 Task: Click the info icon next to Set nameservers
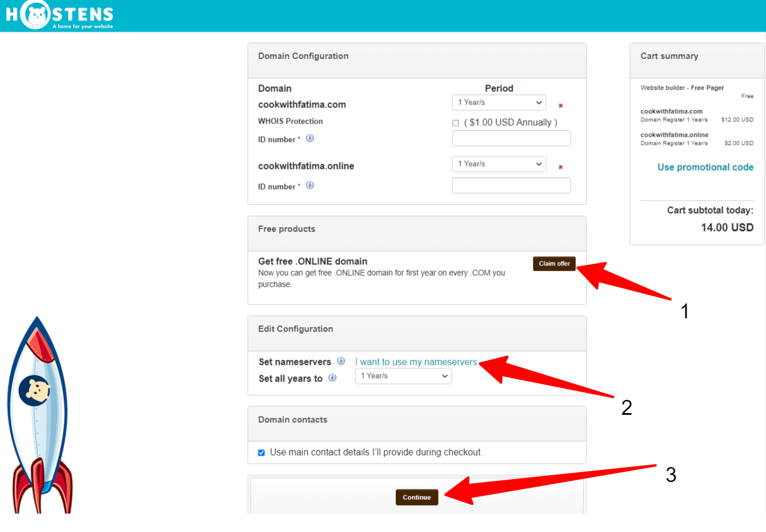tap(341, 361)
